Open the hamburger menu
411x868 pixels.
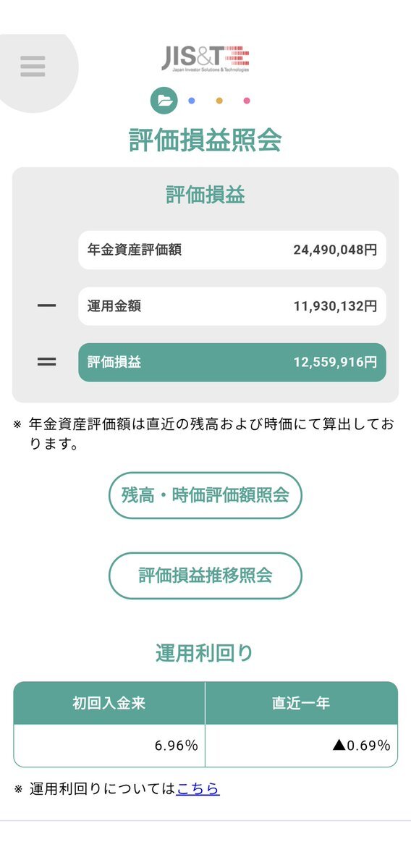coord(33,67)
